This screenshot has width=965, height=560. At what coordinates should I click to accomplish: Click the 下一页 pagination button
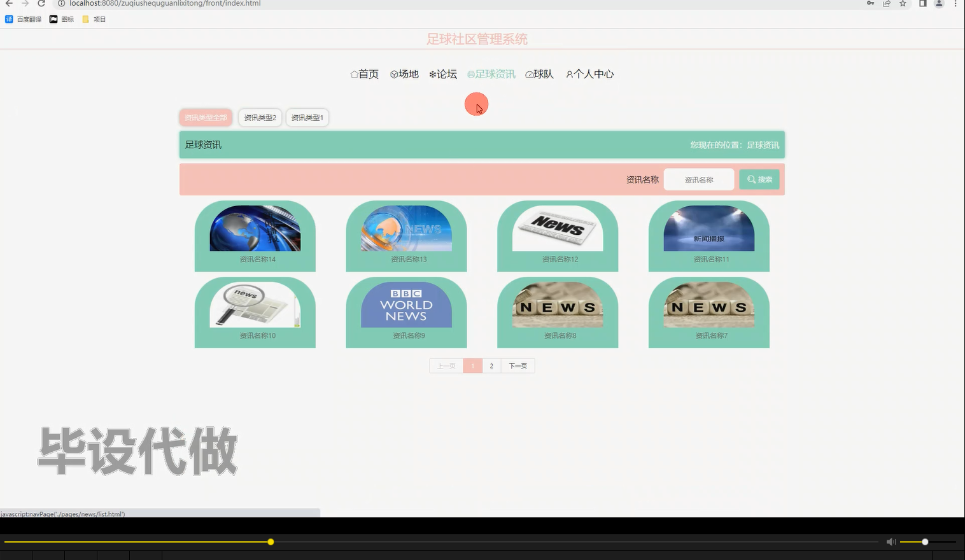[x=518, y=365]
